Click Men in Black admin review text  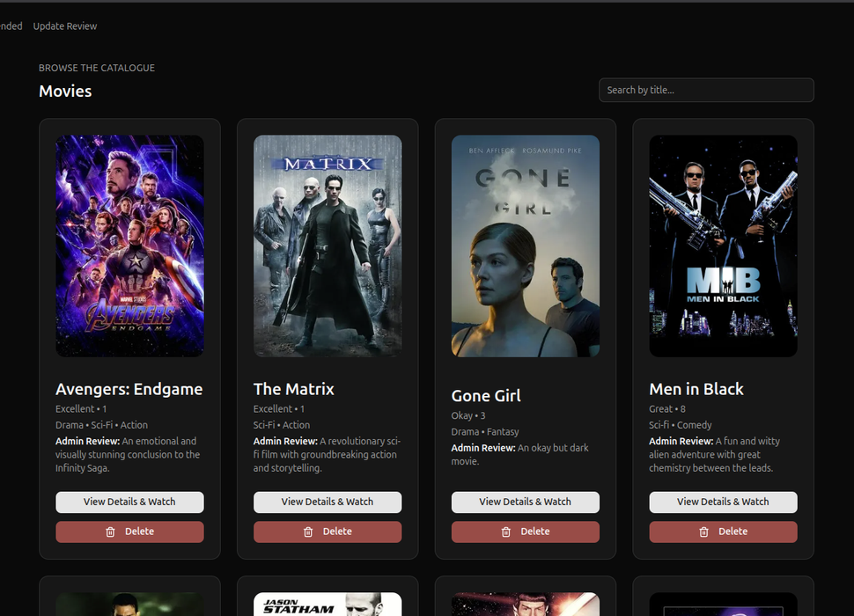(715, 454)
